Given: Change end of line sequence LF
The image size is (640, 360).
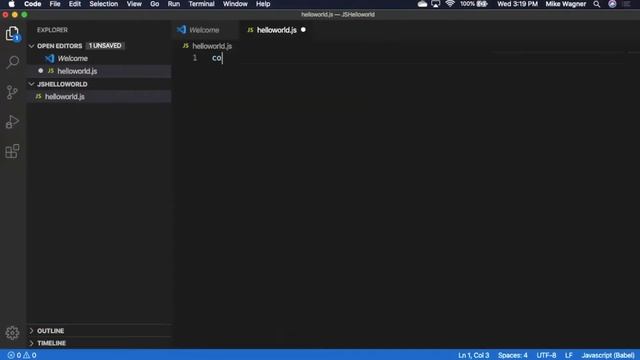Looking at the screenshot, I should click(x=569, y=355).
